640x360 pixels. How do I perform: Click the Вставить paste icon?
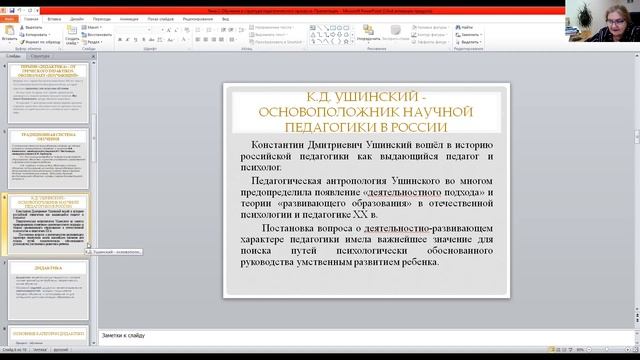pos(9,30)
